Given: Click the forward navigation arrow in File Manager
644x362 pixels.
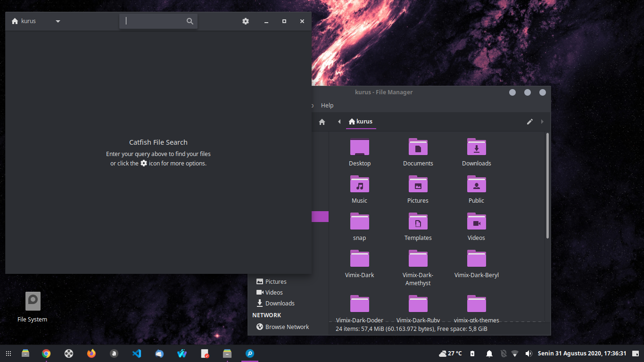Looking at the screenshot, I should click(x=542, y=122).
